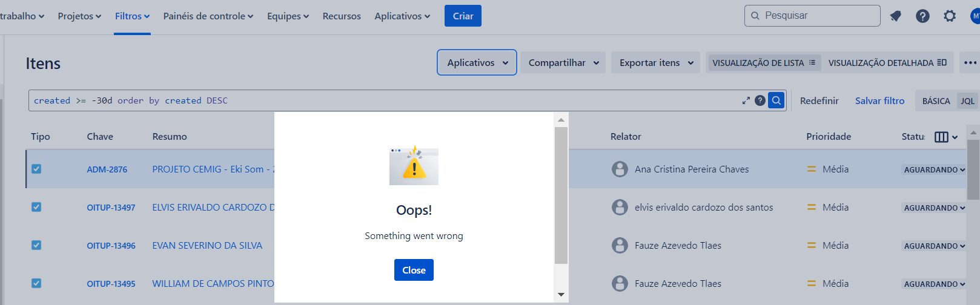Open the Painéis de controle menu
Image resolution: width=980 pixels, height=305 pixels.
208,16
